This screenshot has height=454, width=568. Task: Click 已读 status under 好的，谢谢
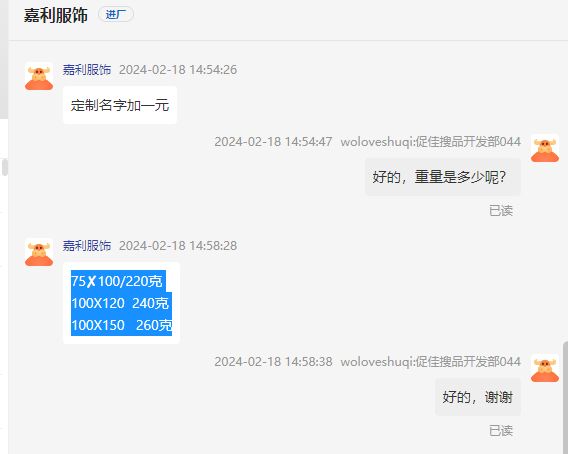[x=501, y=431]
